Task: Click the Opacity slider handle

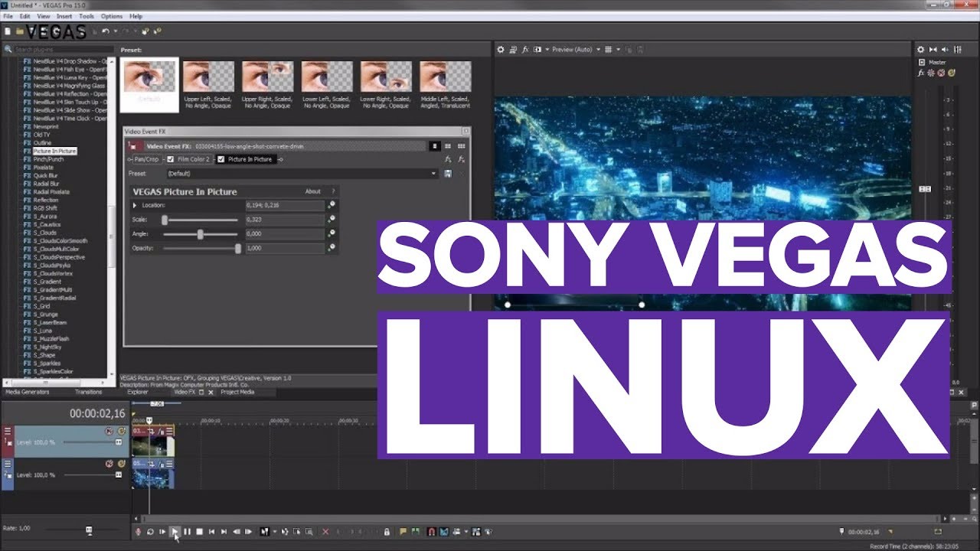Action: (238, 248)
